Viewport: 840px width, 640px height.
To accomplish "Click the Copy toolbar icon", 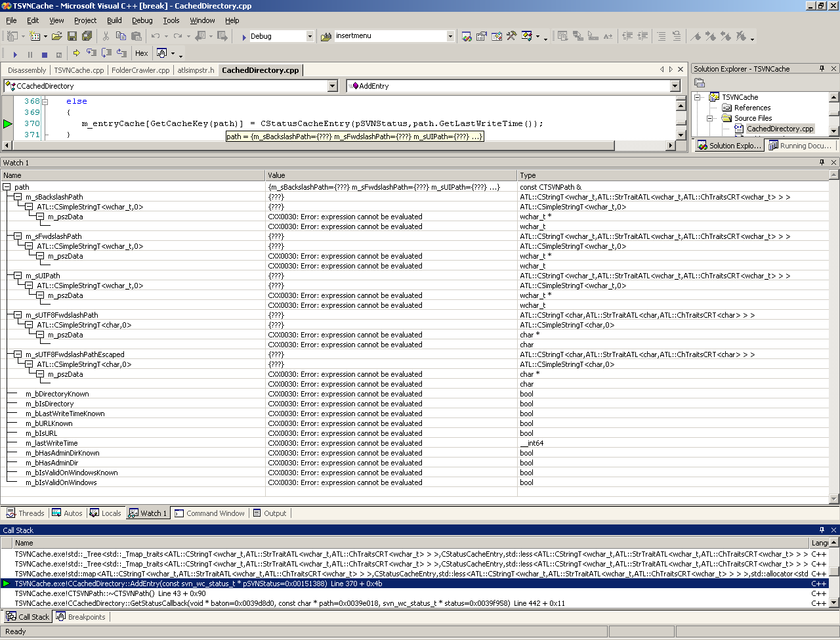I will [121, 36].
